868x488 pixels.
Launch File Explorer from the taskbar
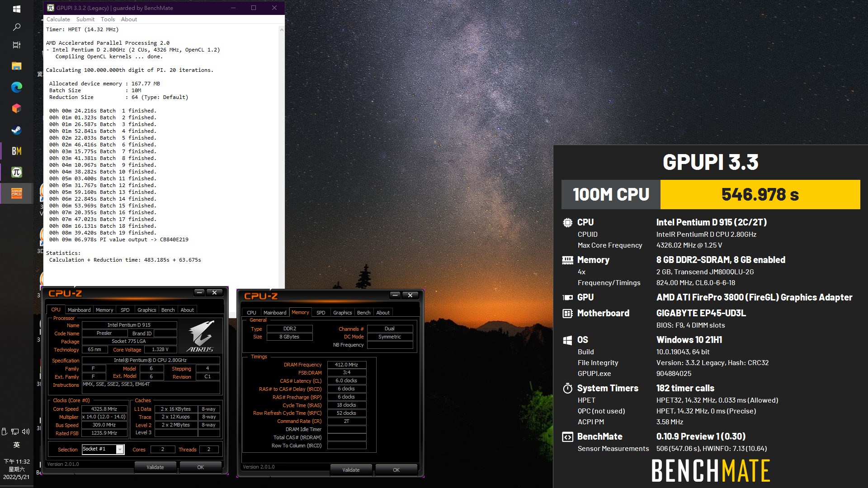[x=17, y=66]
